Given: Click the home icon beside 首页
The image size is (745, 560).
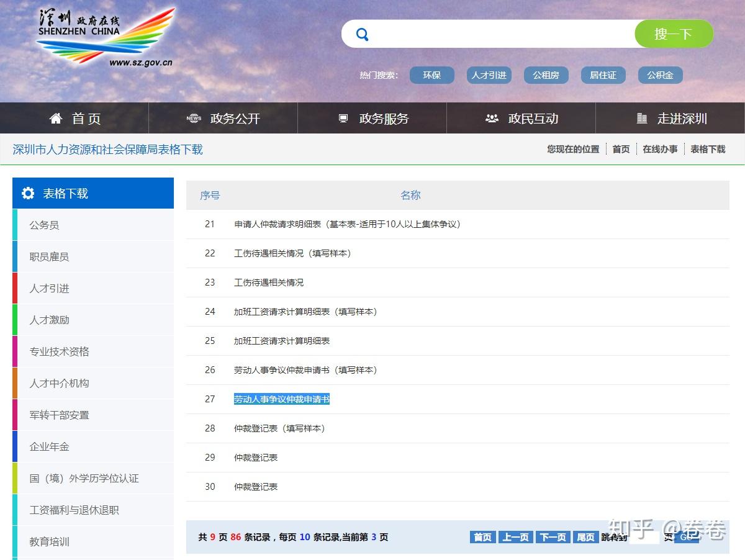Looking at the screenshot, I should click(x=56, y=118).
